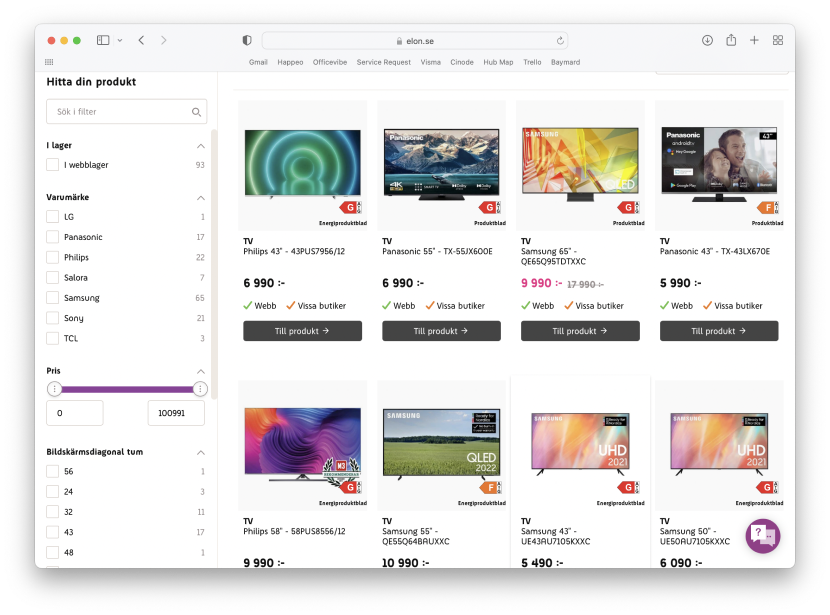The image size is (830, 615).
Task: Collapse the 'I lager' filter section
Action: click(x=201, y=146)
